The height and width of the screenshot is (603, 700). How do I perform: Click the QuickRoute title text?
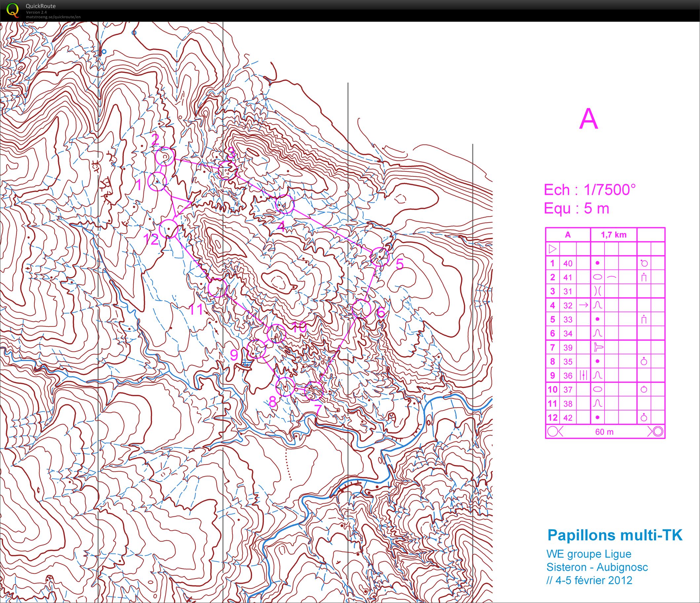41,6
